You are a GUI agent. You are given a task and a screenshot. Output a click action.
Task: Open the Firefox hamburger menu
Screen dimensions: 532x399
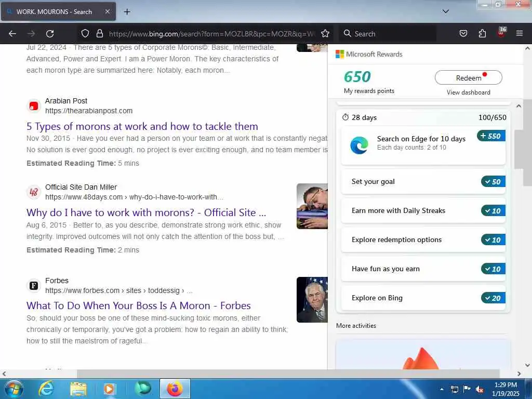point(519,33)
